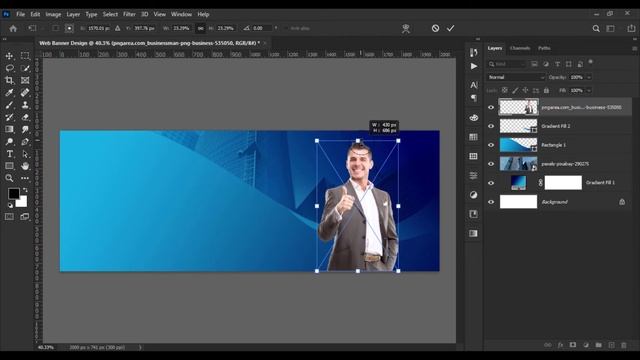
Task: Open the Share icon at top right
Action: (631, 28)
